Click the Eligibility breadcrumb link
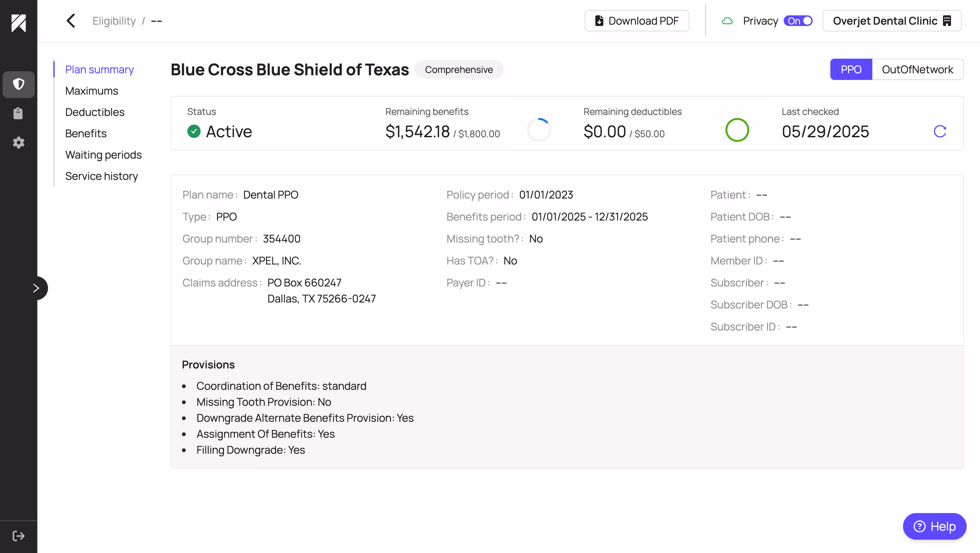Image resolution: width=980 pixels, height=553 pixels. coord(114,21)
